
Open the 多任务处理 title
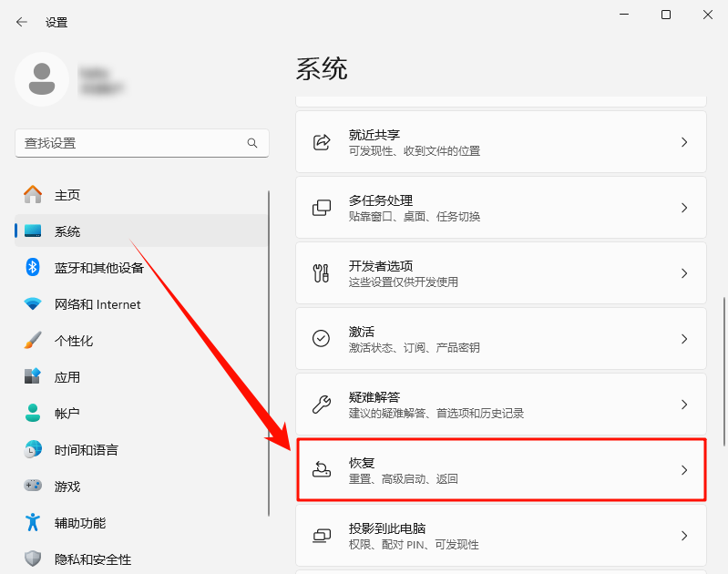coord(381,200)
